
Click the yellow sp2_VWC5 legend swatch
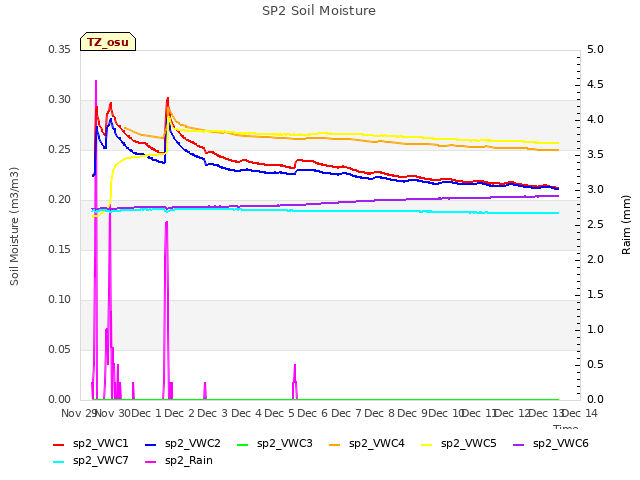pyautogui.click(x=427, y=444)
